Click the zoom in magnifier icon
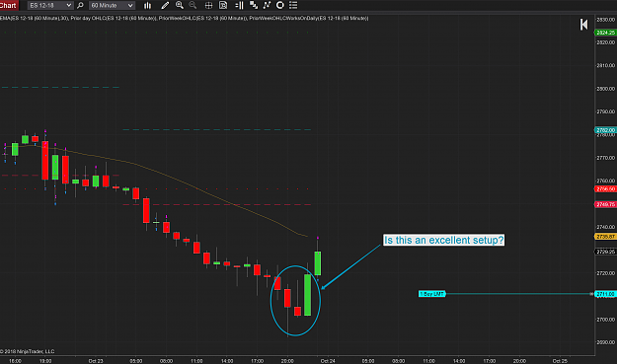617x364 pixels. pyautogui.click(x=180, y=5)
